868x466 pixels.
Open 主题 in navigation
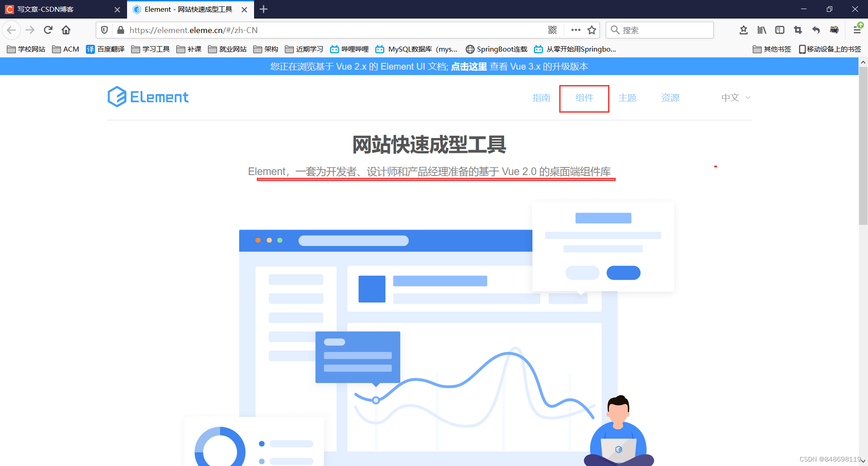(627, 98)
